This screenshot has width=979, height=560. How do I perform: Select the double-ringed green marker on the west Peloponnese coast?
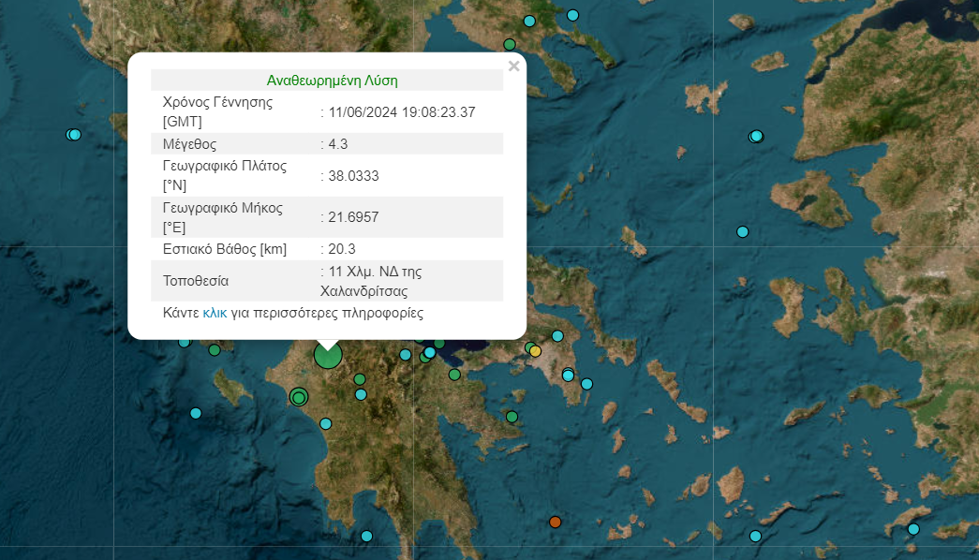click(299, 397)
